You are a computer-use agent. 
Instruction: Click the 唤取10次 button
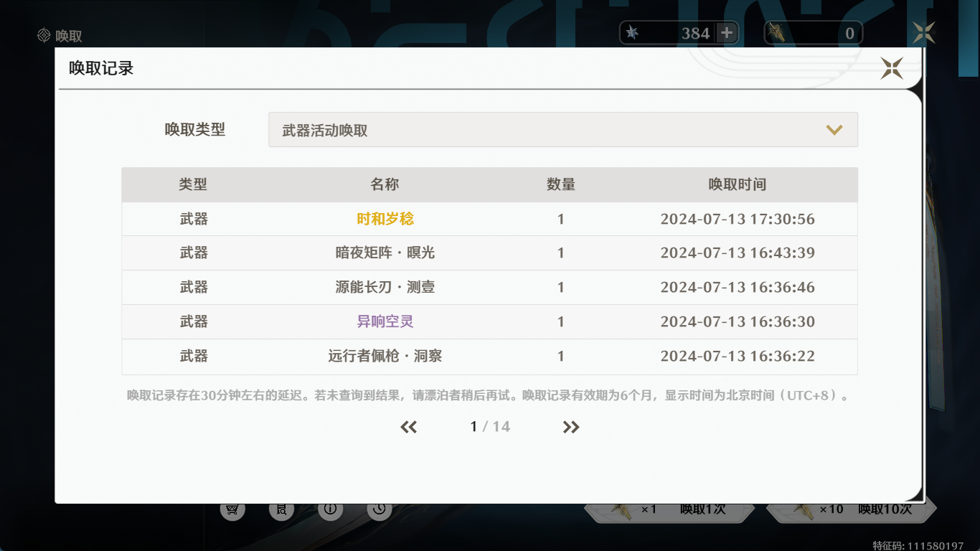point(852,511)
